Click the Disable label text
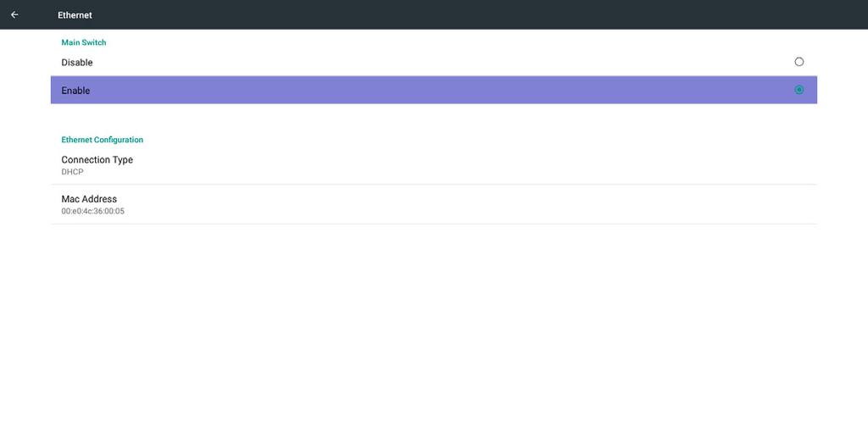 pos(77,63)
